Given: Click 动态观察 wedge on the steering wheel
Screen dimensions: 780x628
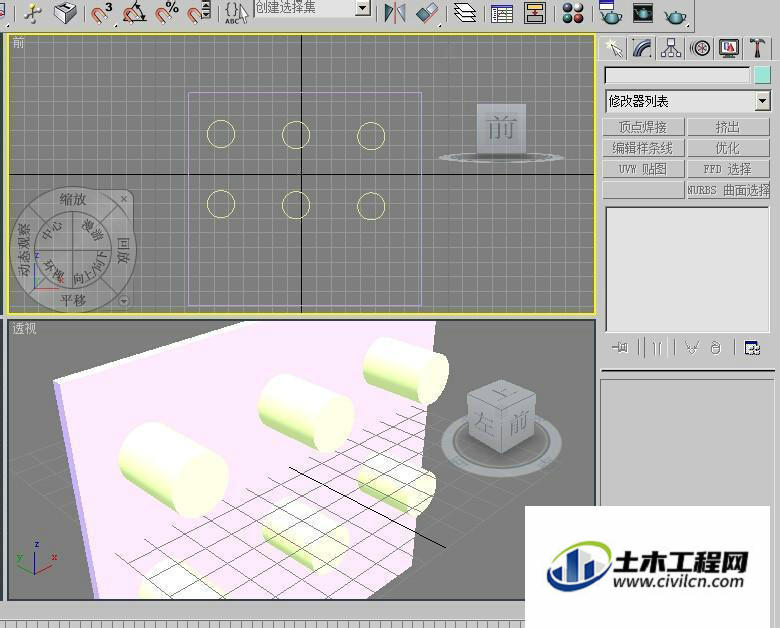Looking at the screenshot, I should click(24, 250).
